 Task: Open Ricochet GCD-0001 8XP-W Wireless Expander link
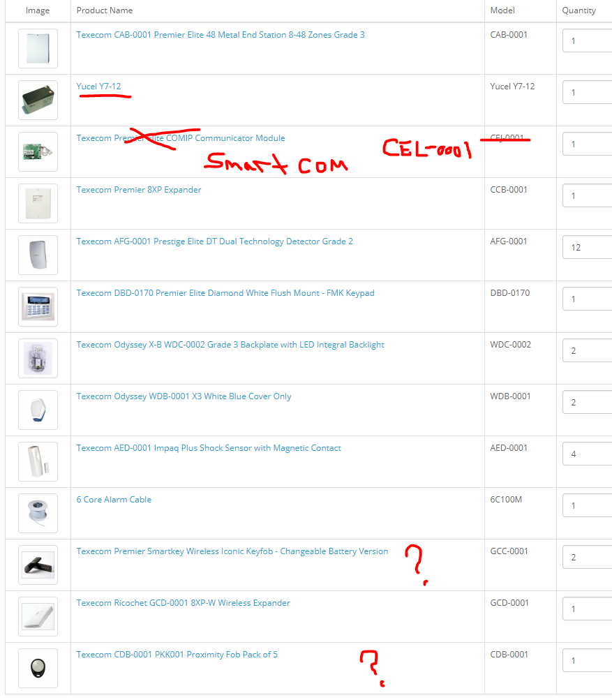coord(183,603)
